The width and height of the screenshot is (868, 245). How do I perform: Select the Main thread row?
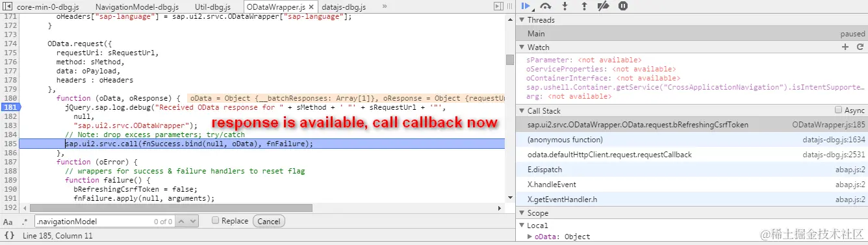[692, 34]
